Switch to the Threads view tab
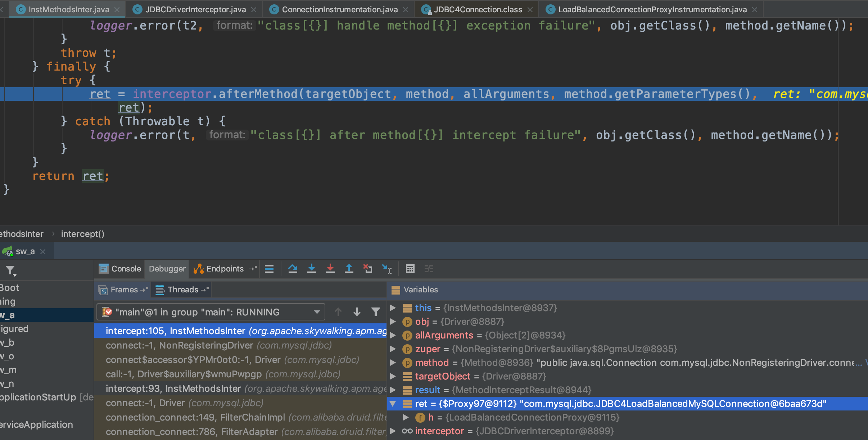 tap(182, 289)
